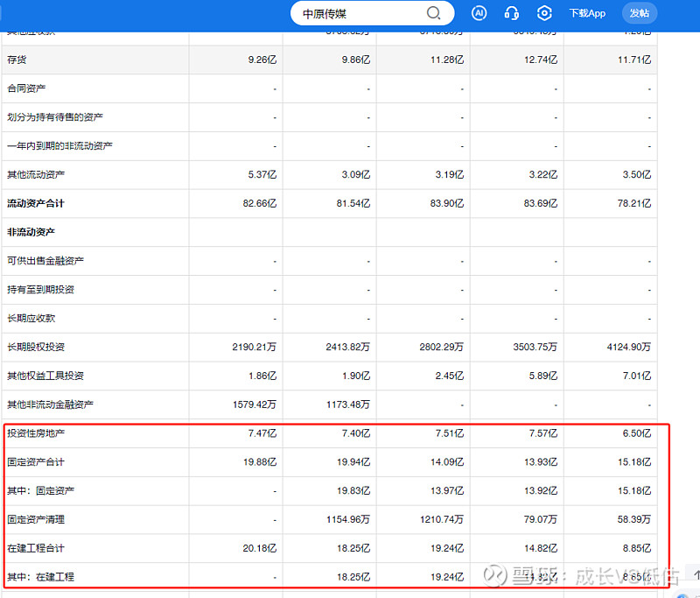
Task: Click the 流动资产合计 row label
Action: click(35, 203)
